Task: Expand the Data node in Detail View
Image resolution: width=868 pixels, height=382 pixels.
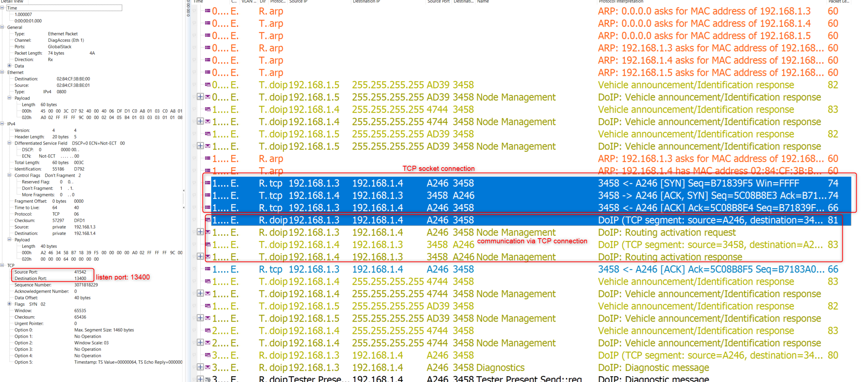Action: (9, 65)
